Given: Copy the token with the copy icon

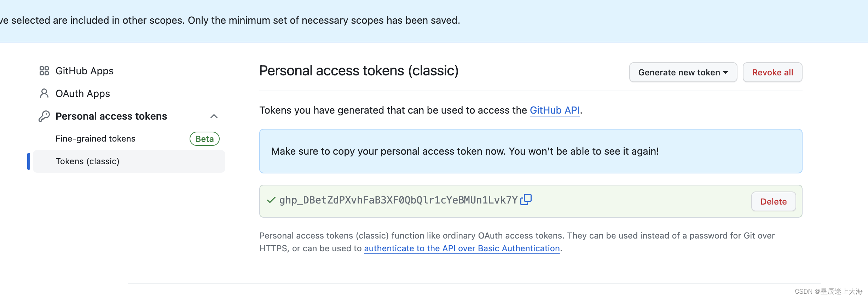Looking at the screenshot, I should [526, 200].
